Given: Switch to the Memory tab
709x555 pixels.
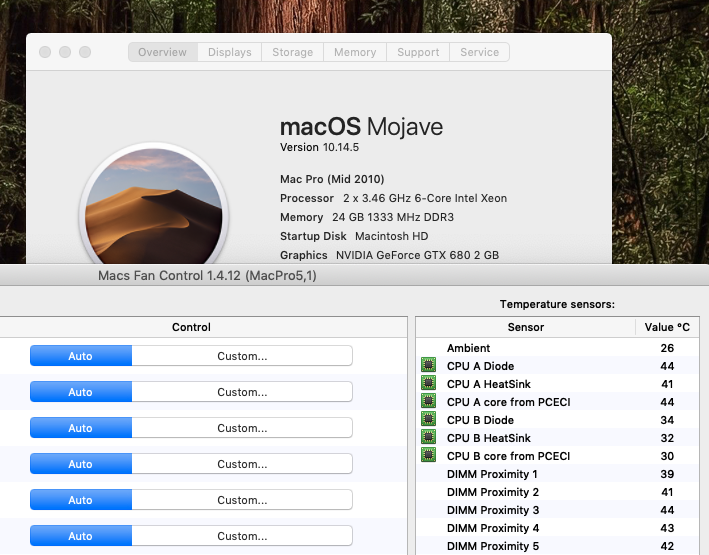Looking at the screenshot, I should point(355,52).
